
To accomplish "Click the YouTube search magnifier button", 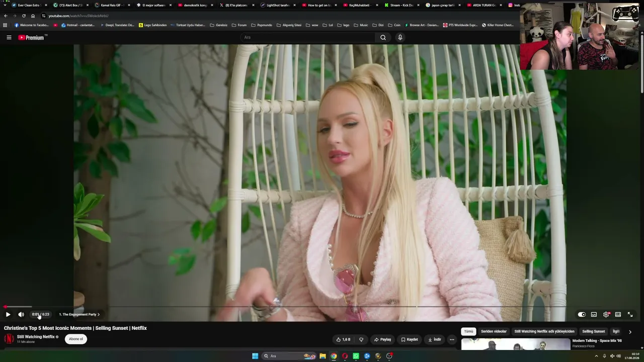I will point(383,37).
